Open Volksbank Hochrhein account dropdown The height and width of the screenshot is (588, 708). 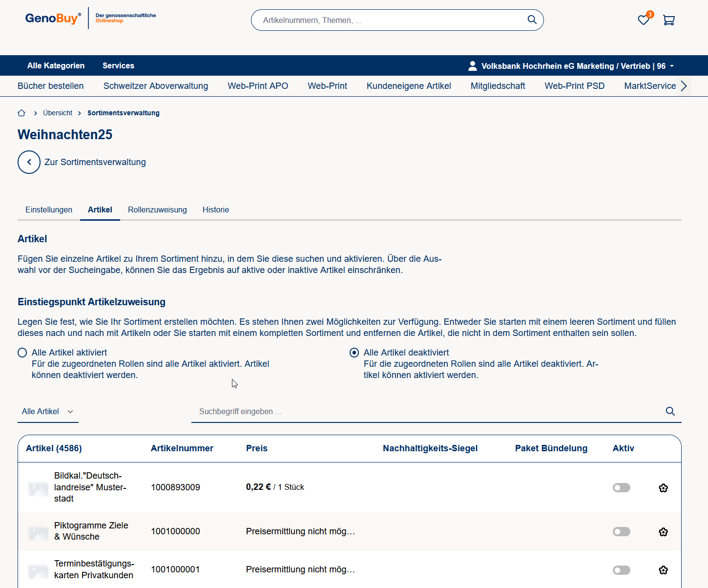tap(571, 66)
